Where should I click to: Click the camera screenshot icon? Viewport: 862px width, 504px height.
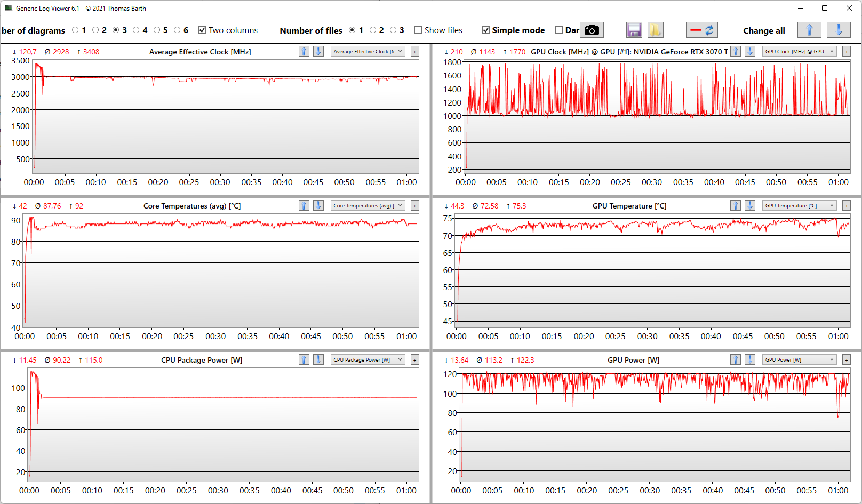[x=592, y=30]
